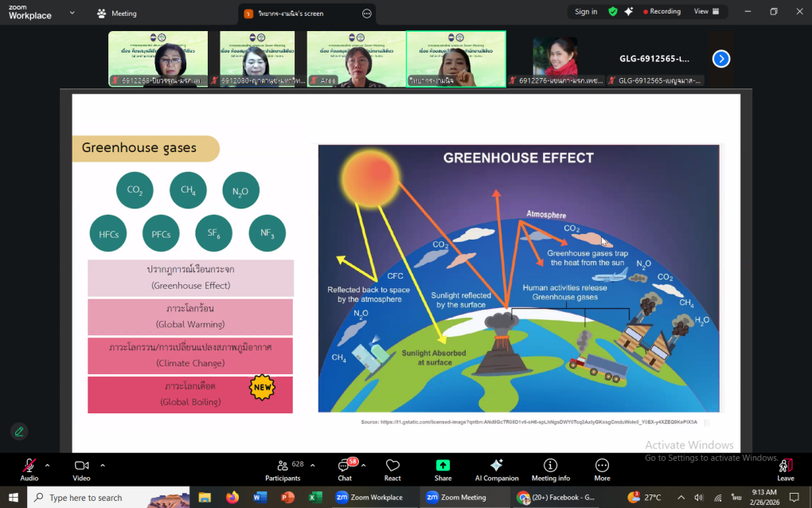This screenshot has height=508, width=812.
Task: Click the green Share screen button
Action: [443, 469]
